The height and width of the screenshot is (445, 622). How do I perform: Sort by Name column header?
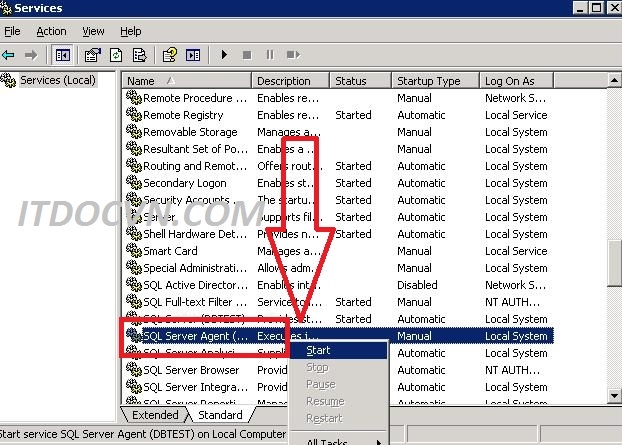(187, 81)
